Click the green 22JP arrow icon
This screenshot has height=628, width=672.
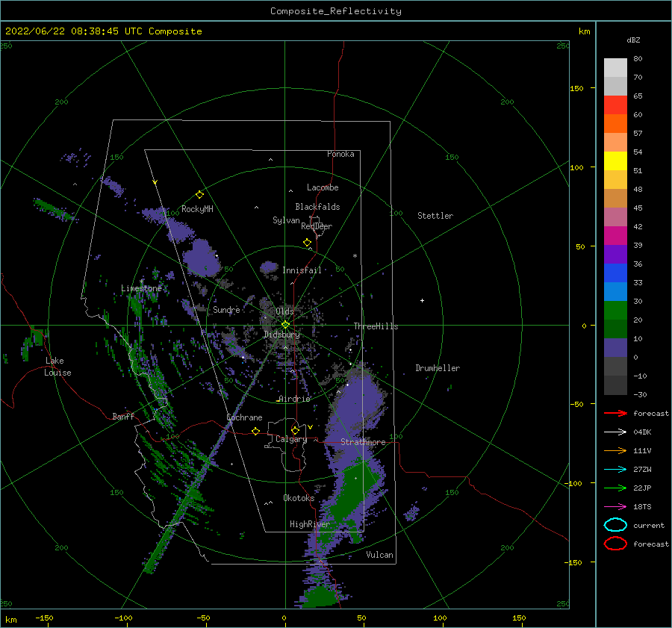tap(615, 488)
